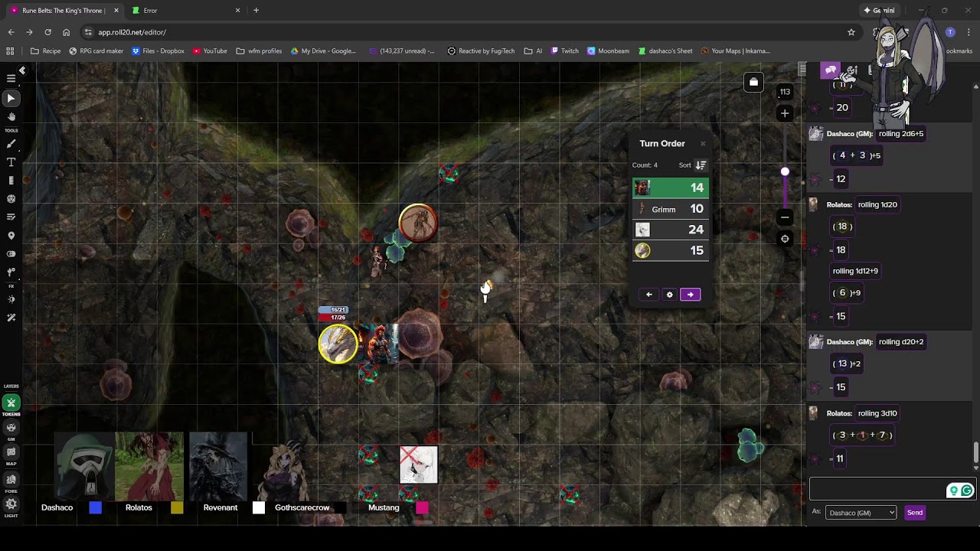
Task: Open the lighting sun tool
Action: 11,299
